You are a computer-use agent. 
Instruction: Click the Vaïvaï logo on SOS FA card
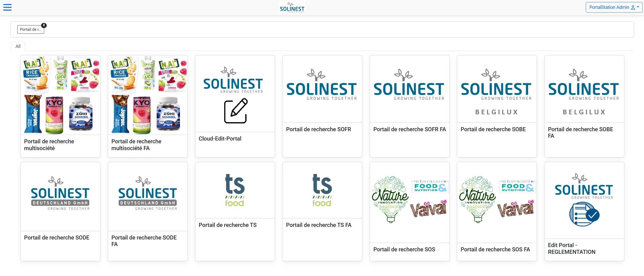[515, 209]
